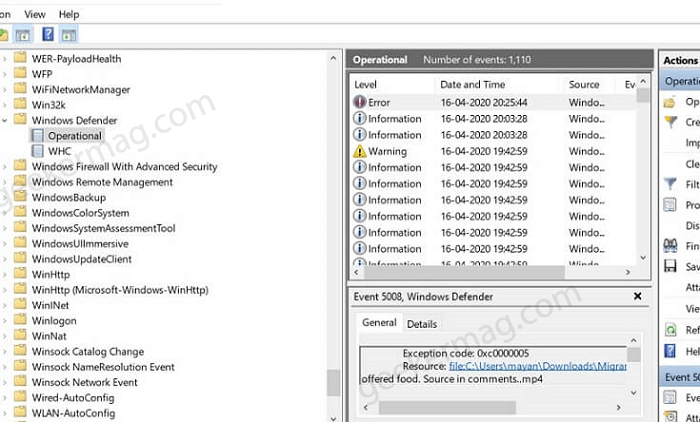Switch to the Details tab
Image resolution: width=700 pixels, height=422 pixels.
click(422, 324)
